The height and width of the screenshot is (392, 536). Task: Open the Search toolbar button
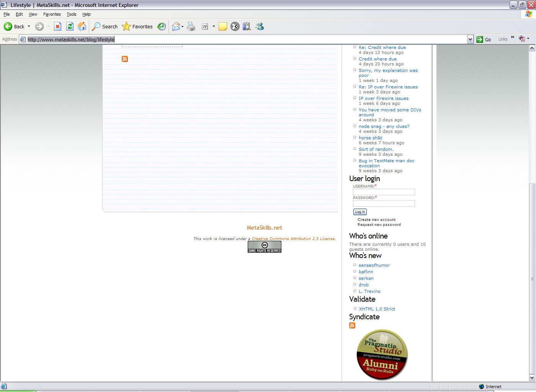click(105, 26)
